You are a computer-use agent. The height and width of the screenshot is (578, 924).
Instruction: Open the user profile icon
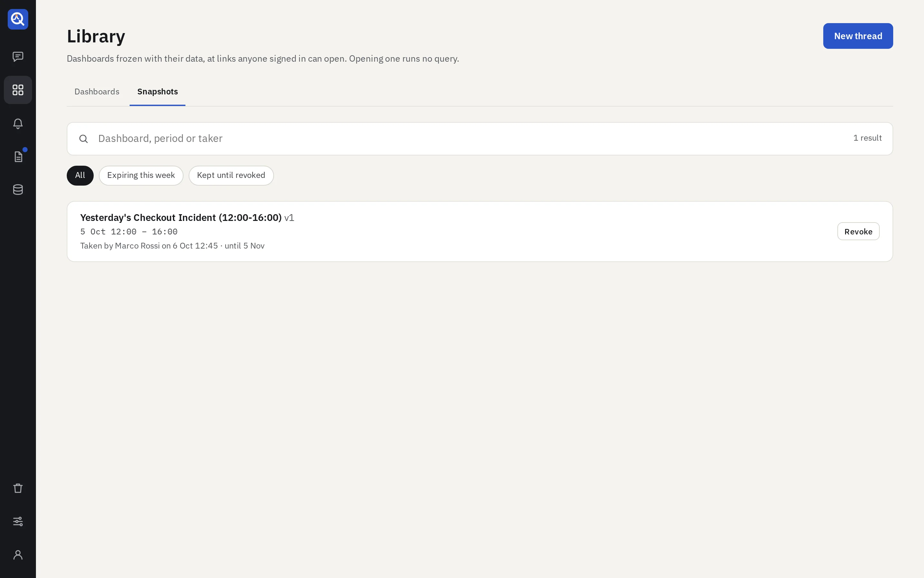pos(18,555)
